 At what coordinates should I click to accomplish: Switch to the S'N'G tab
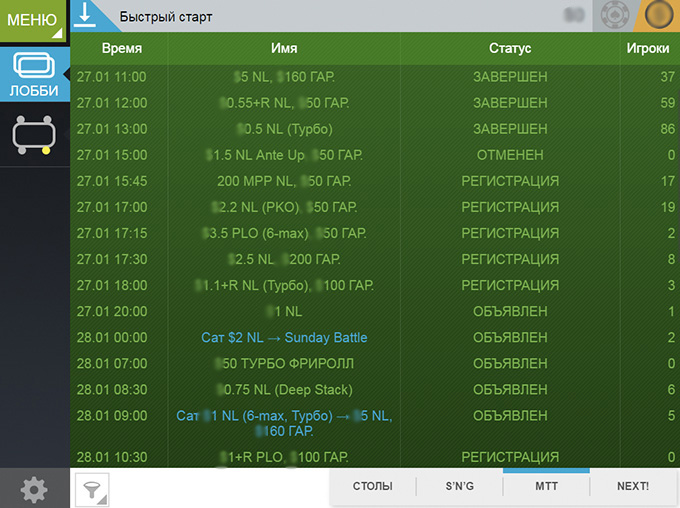pos(460,486)
